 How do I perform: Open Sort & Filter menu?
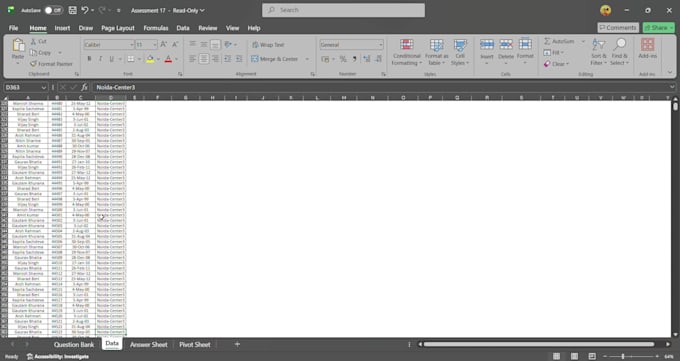[598, 52]
